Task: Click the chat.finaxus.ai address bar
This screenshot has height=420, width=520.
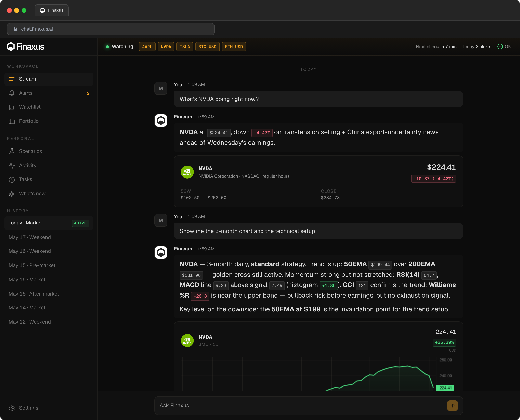Action: (x=111, y=29)
